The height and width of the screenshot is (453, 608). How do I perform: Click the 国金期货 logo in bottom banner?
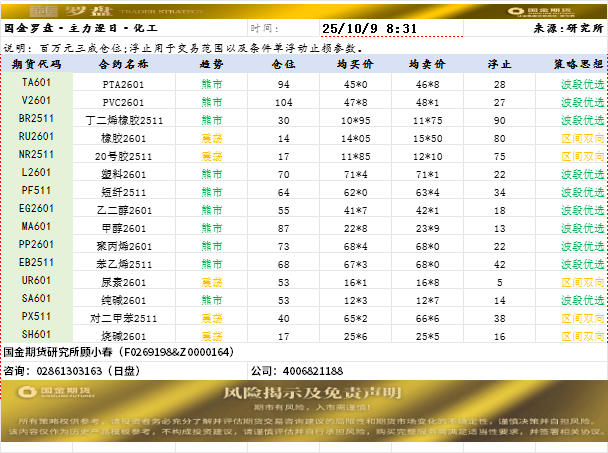pos(56,391)
